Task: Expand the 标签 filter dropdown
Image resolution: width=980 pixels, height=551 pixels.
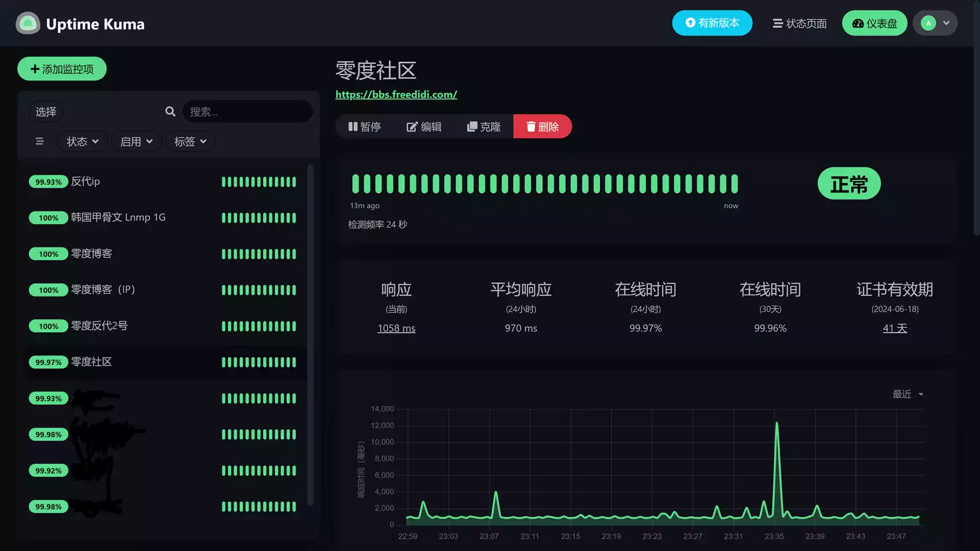Action: [x=190, y=142]
